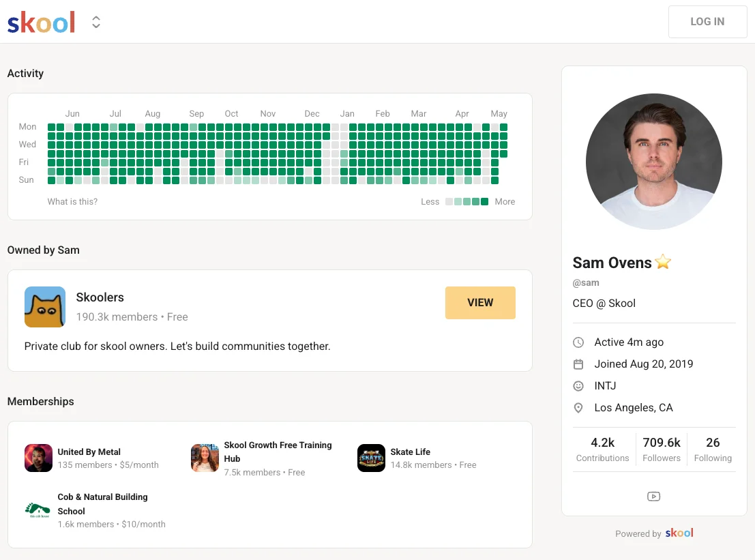Click the location pin icon
This screenshot has width=755, height=560.
pos(578,408)
